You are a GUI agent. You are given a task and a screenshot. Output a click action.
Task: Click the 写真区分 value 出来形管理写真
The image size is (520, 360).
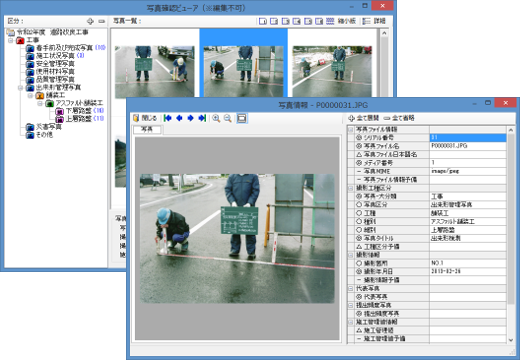coord(468,205)
